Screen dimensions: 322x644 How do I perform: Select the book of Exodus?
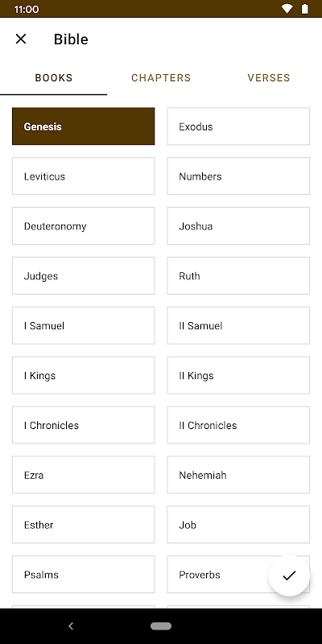pos(238,126)
